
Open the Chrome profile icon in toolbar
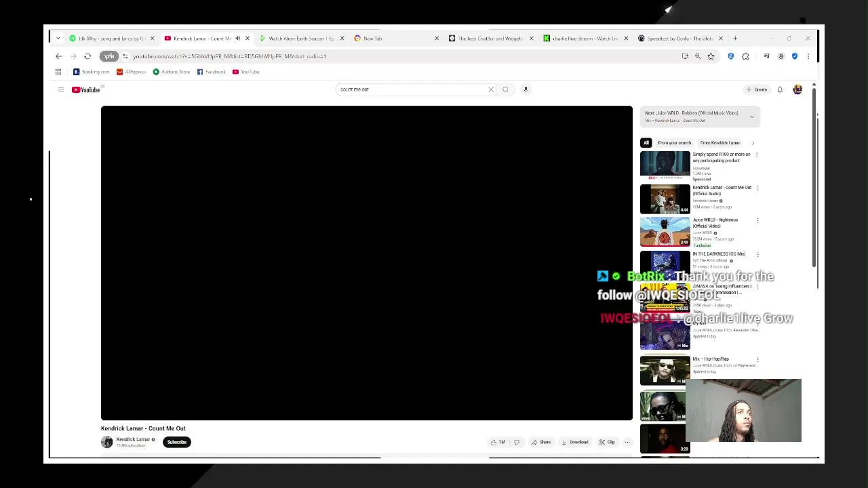[x=781, y=56]
